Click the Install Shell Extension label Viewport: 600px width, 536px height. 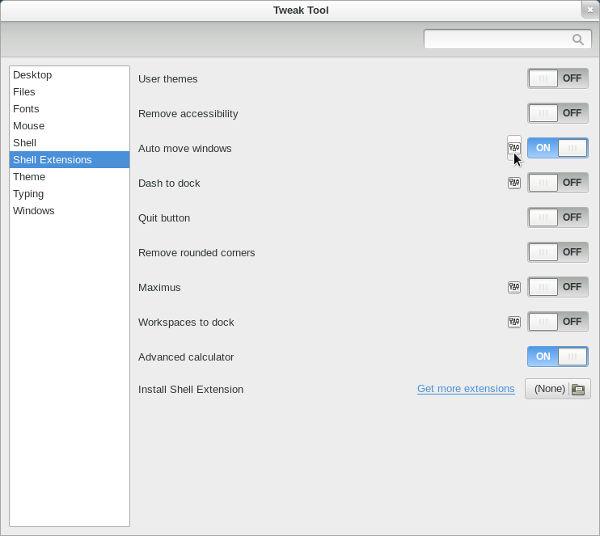tap(191, 389)
